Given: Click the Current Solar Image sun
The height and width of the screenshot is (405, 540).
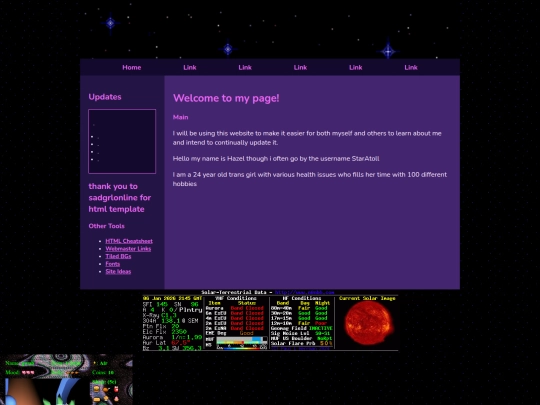Looking at the screenshot, I should [x=369, y=323].
